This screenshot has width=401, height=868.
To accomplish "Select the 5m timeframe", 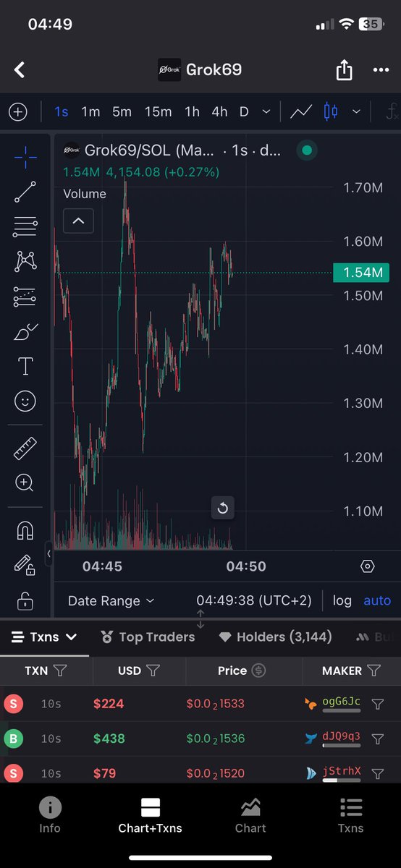I will 122,112.
